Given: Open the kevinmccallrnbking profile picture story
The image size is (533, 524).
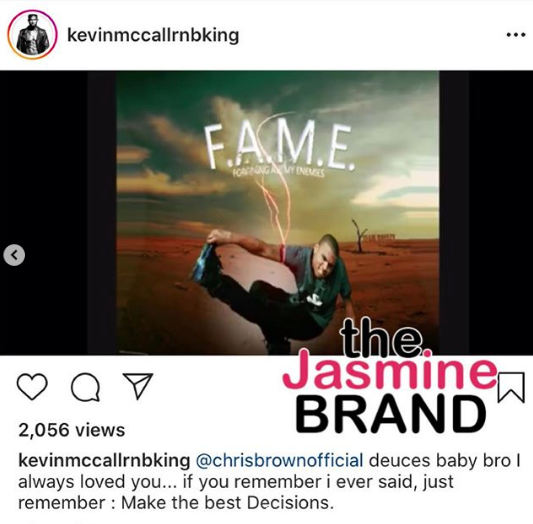Looking at the screenshot, I should point(32,35).
